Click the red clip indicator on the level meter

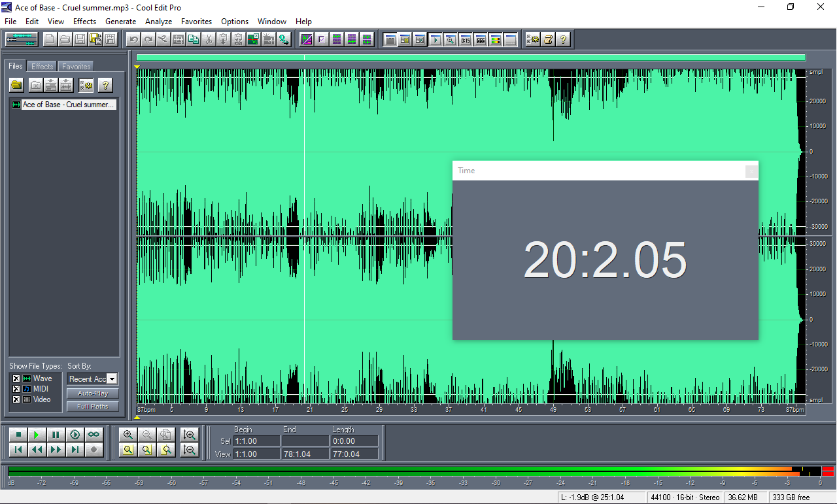828,471
